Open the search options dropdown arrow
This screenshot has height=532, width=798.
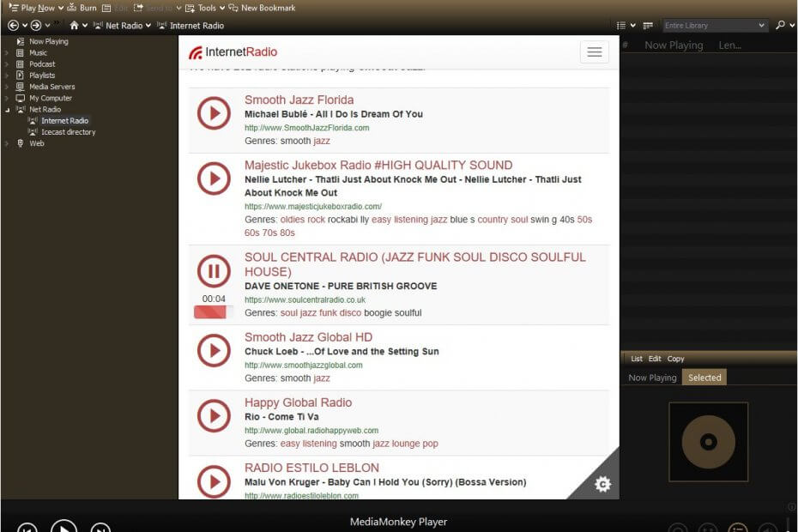pyautogui.click(x=792, y=26)
